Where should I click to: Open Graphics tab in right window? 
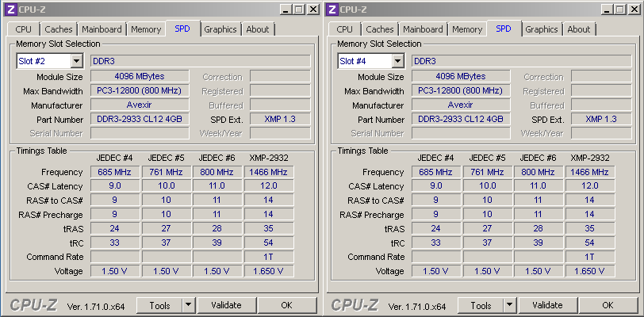pos(542,29)
